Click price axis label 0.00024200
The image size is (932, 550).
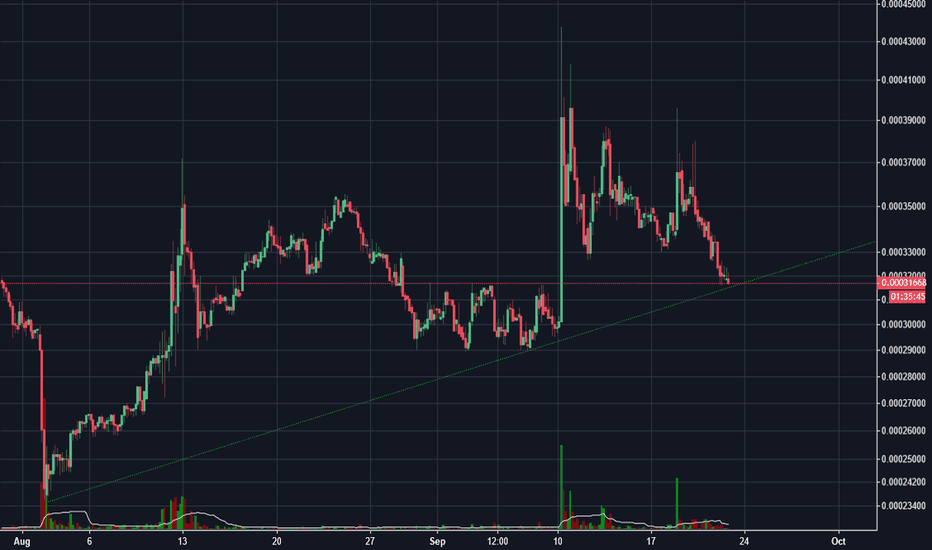tap(903, 482)
